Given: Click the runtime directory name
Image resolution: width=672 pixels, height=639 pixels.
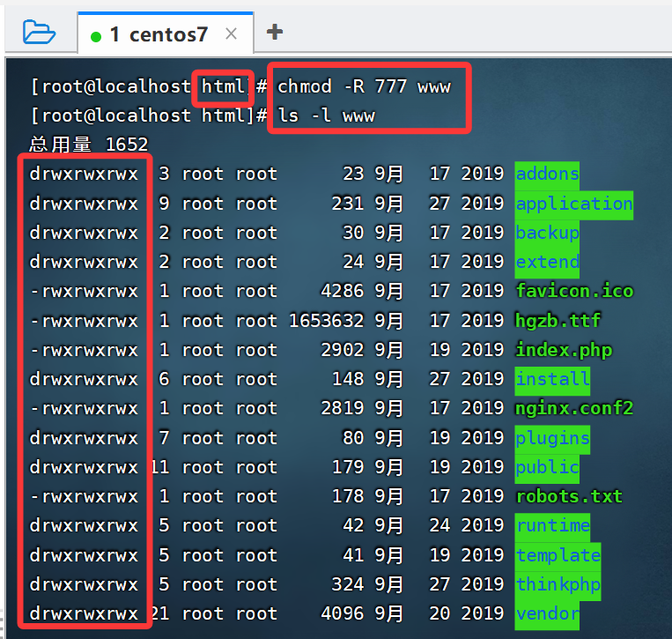Looking at the screenshot, I should (552, 526).
